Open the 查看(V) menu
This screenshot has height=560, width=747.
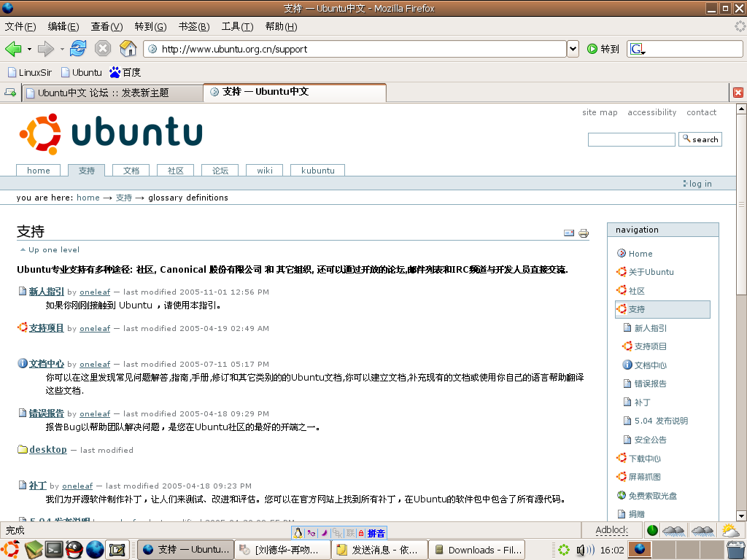[x=107, y=27]
